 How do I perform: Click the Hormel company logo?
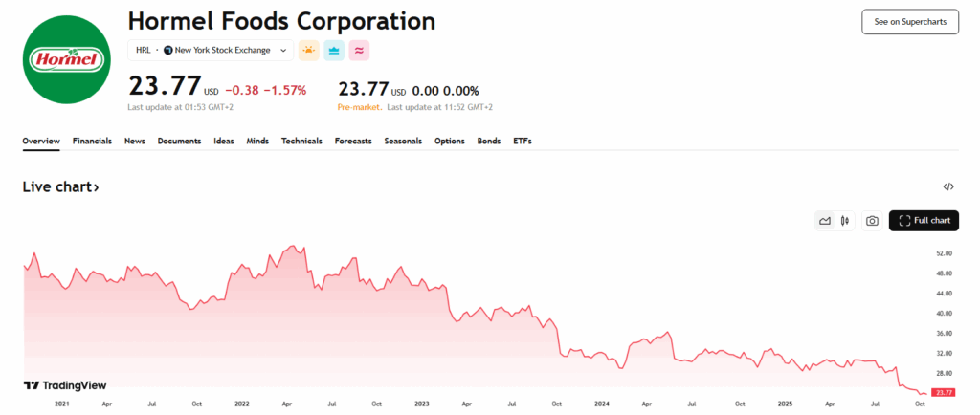coord(66,59)
